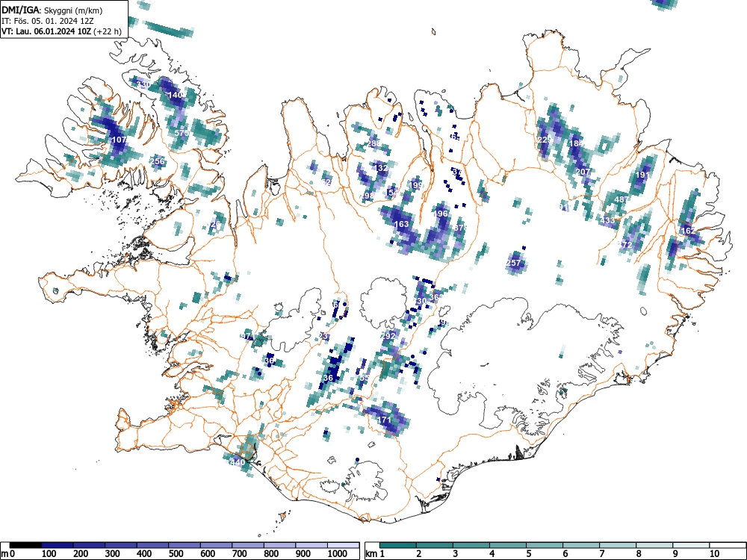Click the visibility value "575" on the map

[182, 133]
